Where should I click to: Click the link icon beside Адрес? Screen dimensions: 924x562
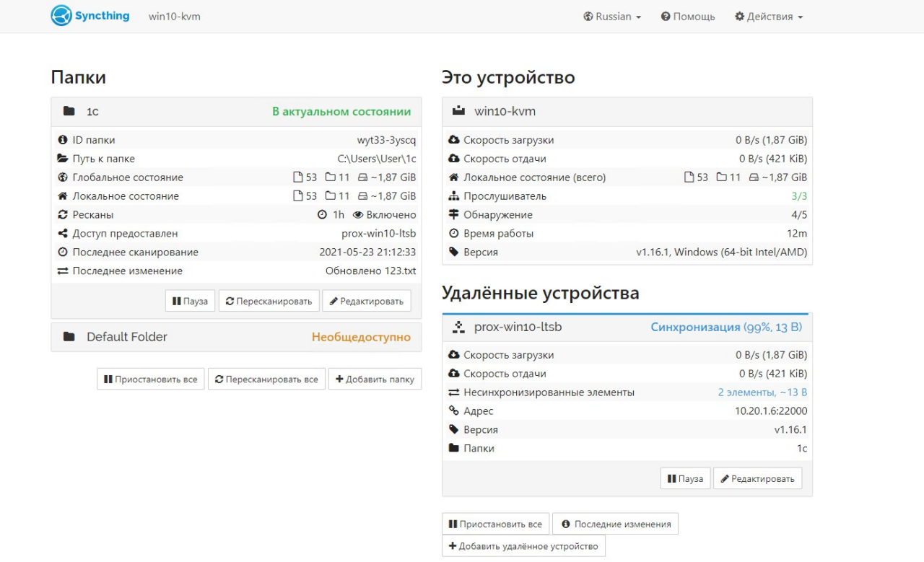coord(453,411)
